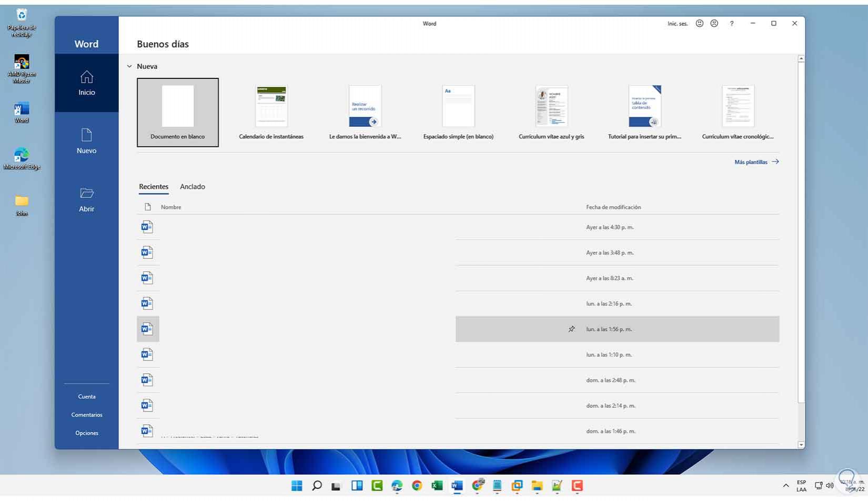Choose the Espaciado simple (en blanco) template

click(458, 113)
